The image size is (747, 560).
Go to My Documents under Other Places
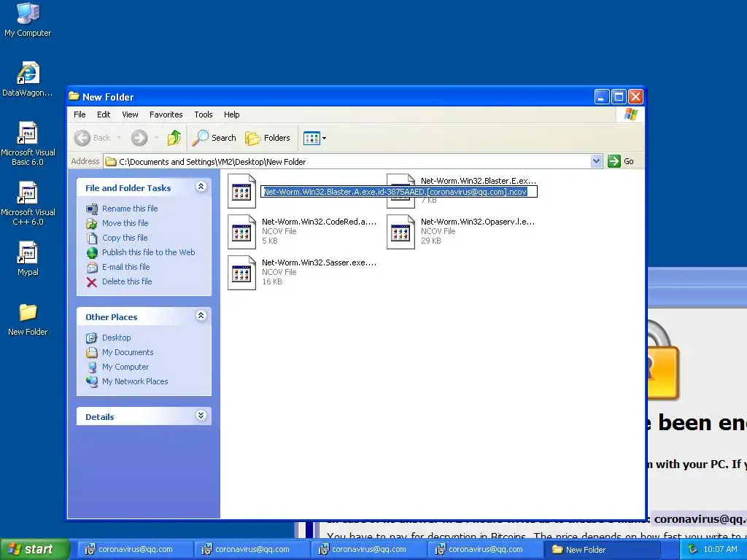[128, 352]
